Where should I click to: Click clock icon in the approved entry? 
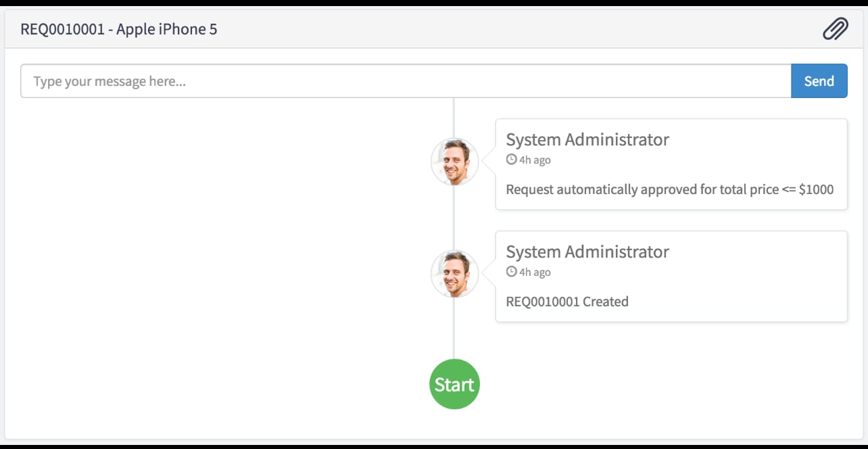[x=511, y=160]
